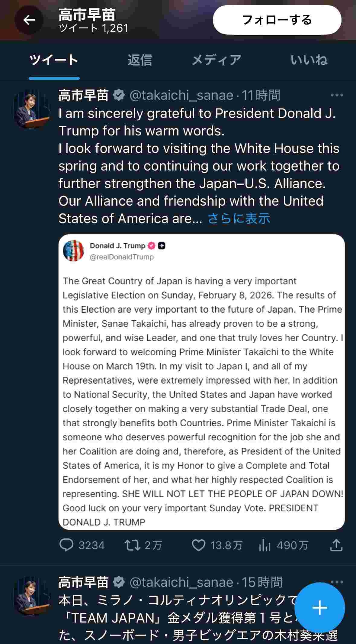Click the @takaichi_sanae handle on first tweet
Image resolution: width=356 pixels, height=644 pixels.
pyautogui.click(x=181, y=96)
